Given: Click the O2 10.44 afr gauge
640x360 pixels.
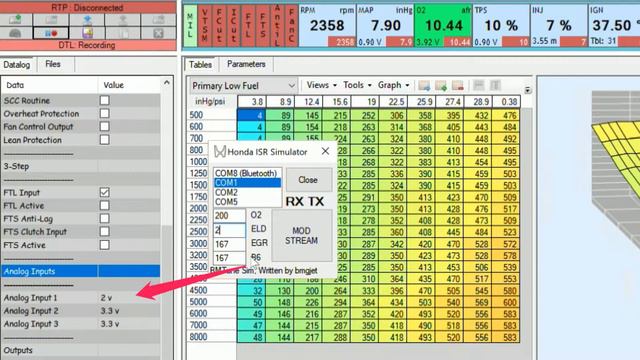Looking at the screenshot, I should pos(443,25).
